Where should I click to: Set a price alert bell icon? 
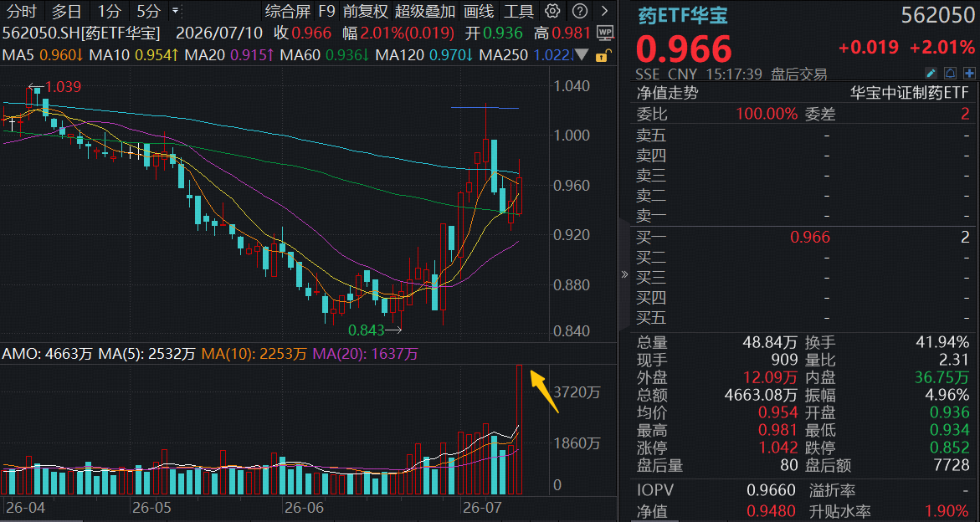pyautogui.click(x=950, y=74)
